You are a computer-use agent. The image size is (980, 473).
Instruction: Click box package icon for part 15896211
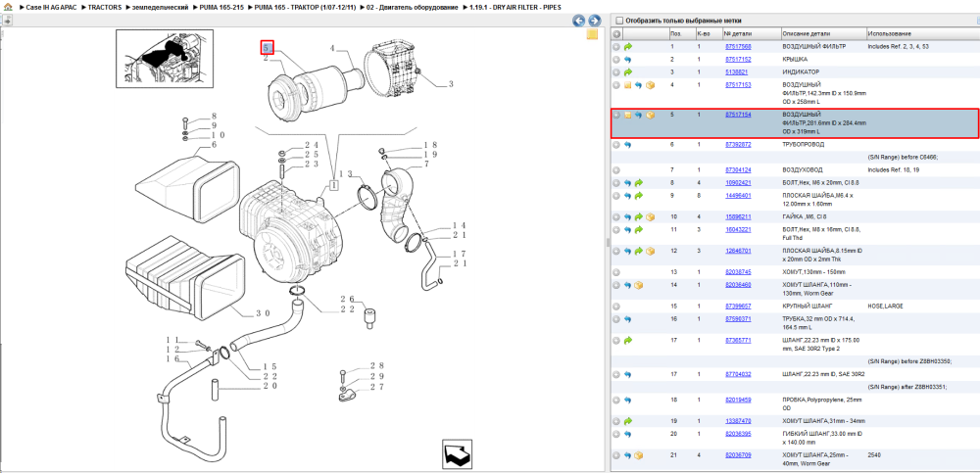[x=650, y=216]
